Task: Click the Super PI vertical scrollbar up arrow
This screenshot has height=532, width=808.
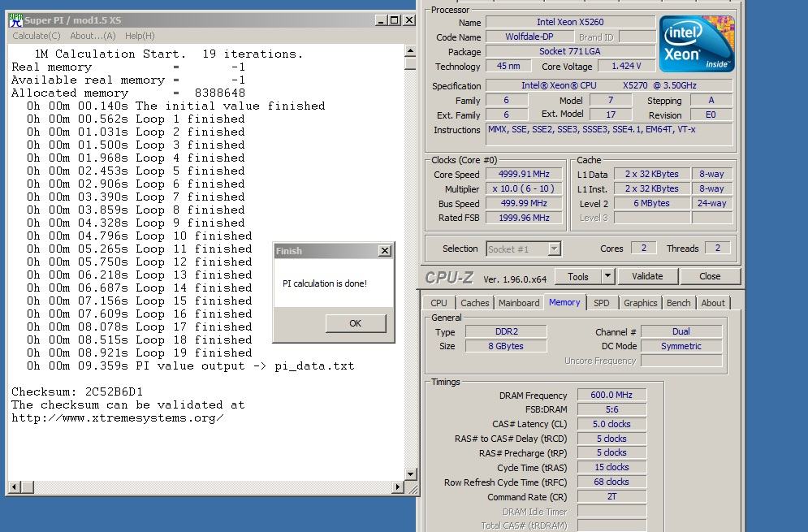Action: 410,51
